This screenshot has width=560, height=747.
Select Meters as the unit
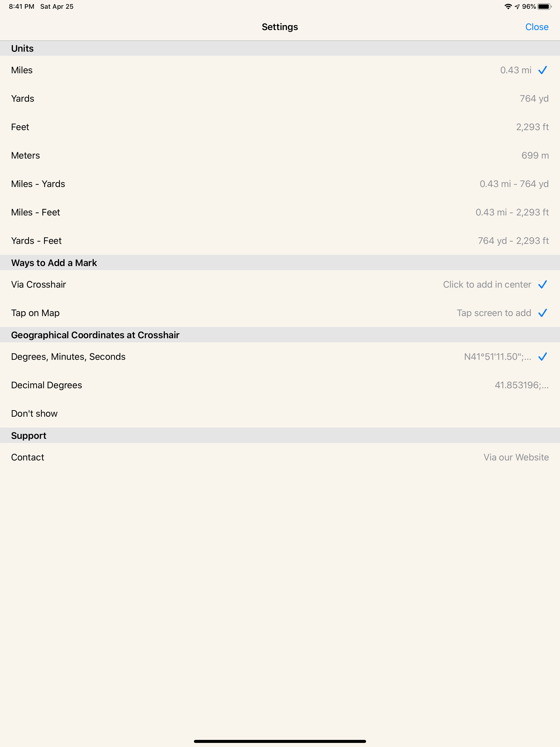pyautogui.click(x=280, y=155)
